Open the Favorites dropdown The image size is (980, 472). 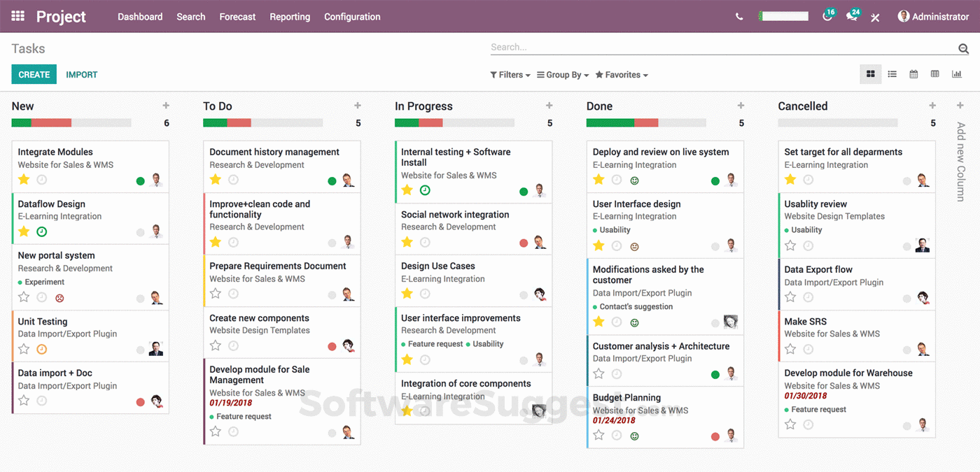(622, 75)
